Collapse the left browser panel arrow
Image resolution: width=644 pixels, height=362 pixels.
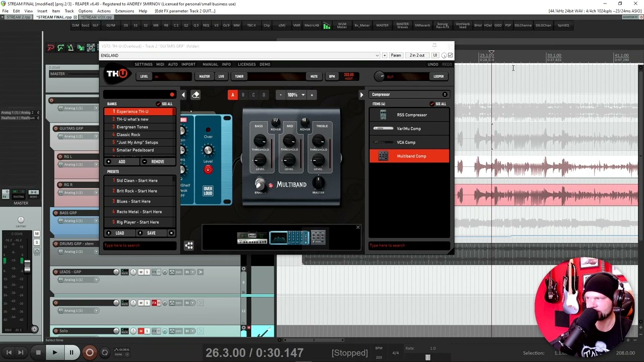[183, 95]
